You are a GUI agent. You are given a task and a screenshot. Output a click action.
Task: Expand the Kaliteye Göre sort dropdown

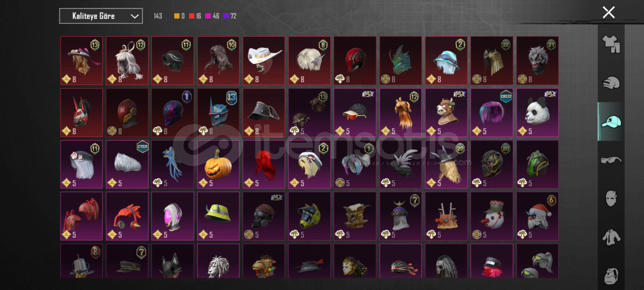tap(101, 16)
